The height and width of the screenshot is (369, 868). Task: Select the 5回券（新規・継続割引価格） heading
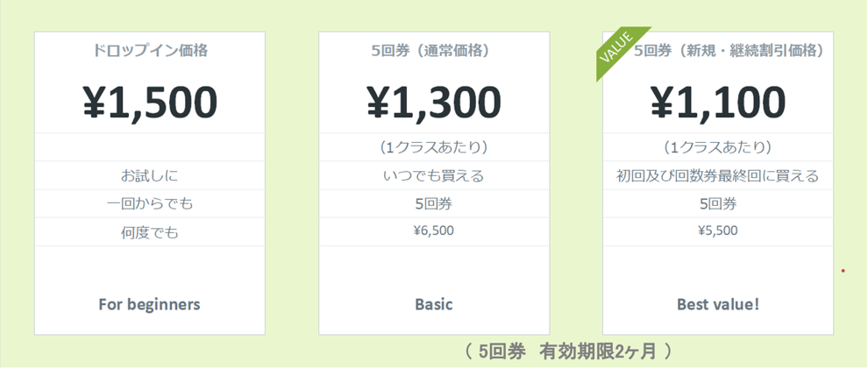(729, 51)
